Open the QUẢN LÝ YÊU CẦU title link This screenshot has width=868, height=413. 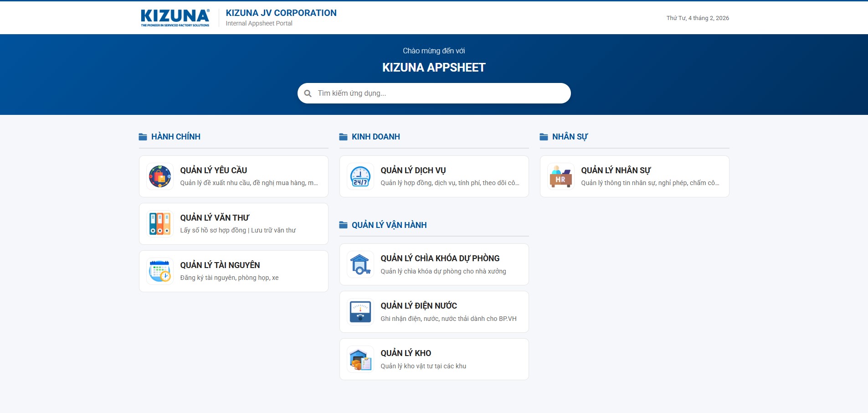click(x=213, y=170)
